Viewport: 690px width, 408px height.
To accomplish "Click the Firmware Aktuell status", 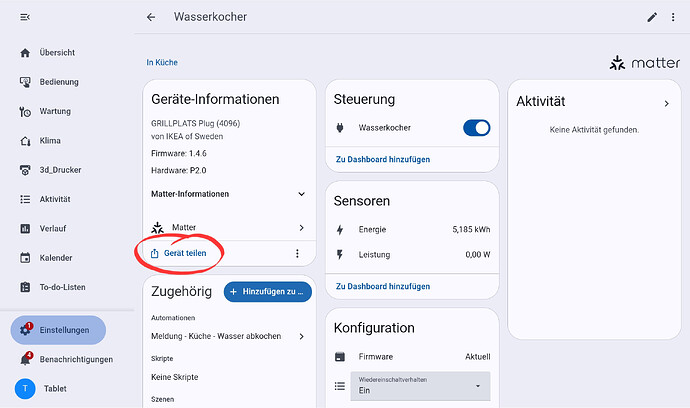I will (477, 357).
